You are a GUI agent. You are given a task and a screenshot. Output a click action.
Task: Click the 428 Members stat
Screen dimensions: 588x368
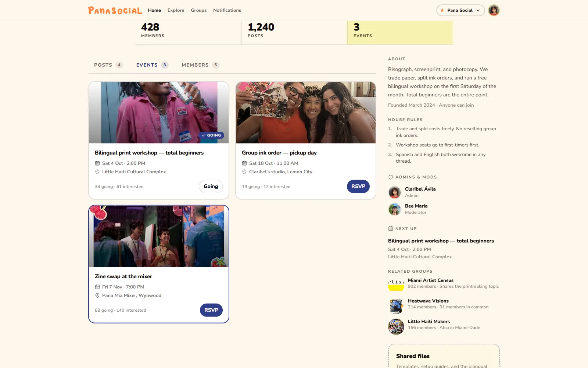(x=188, y=32)
